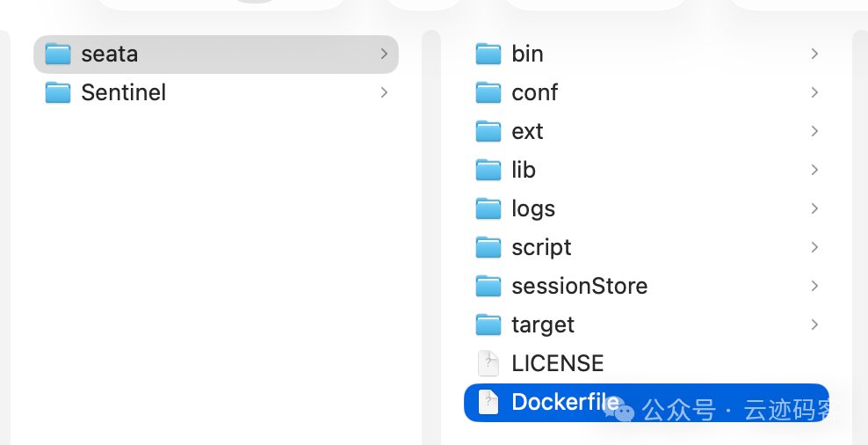The width and height of the screenshot is (868, 445).
Task: Click the bin folder icon
Action: coord(488,54)
